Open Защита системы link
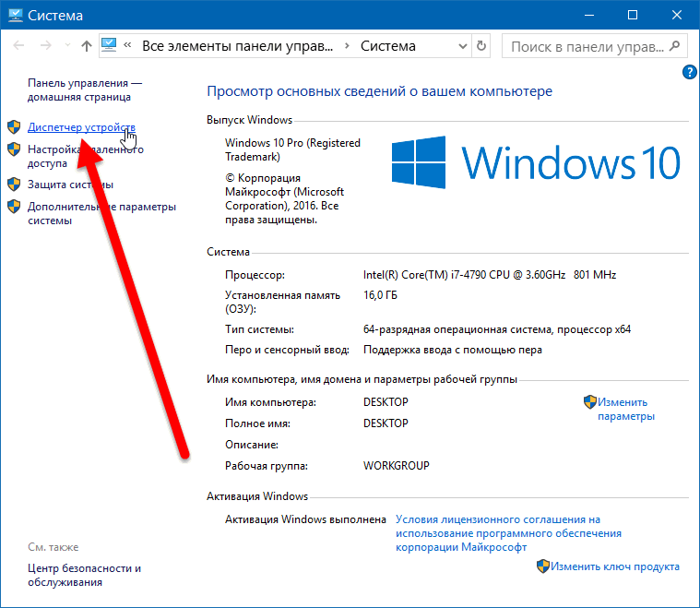Viewport: 700px width, 608px height. (70, 185)
